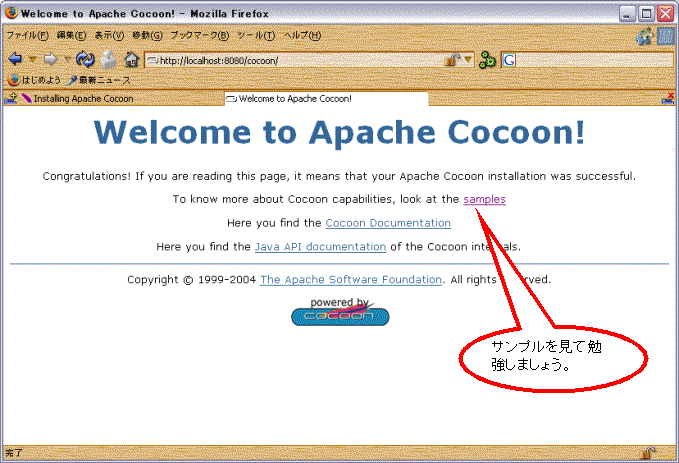Open the ヘルプ(H) menu

click(302, 36)
